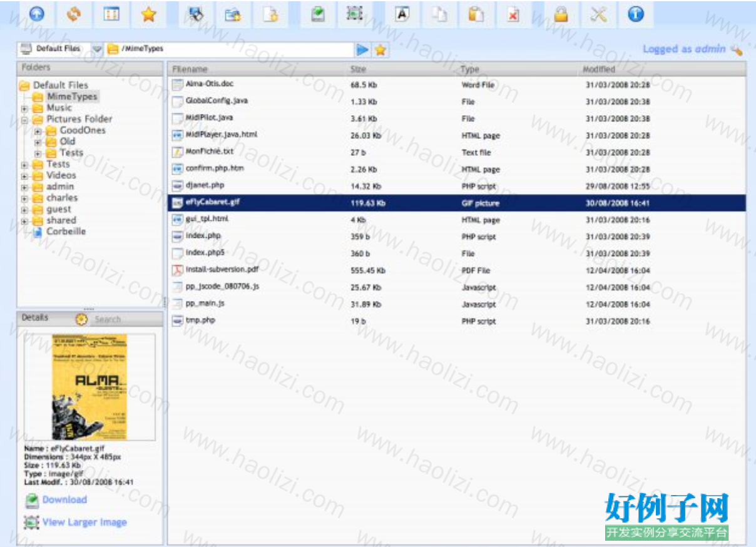
Task: Switch to the Search tab
Action: point(108,319)
